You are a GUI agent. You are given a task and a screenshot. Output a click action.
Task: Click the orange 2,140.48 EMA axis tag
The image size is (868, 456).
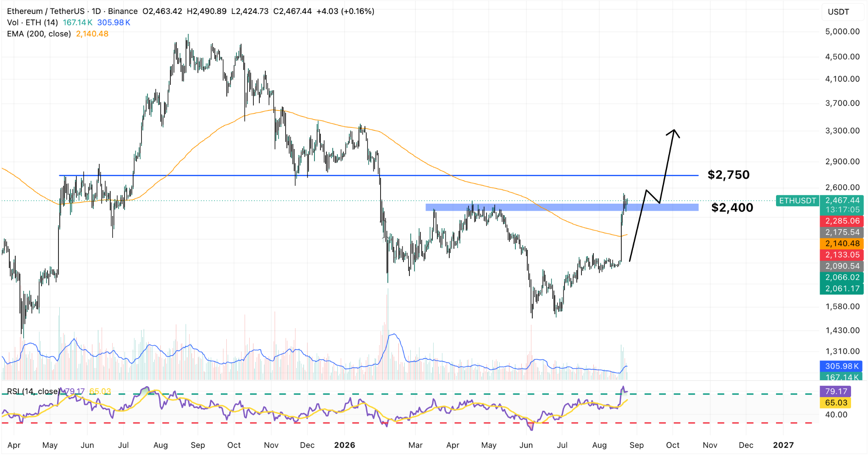[x=842, y=243]
